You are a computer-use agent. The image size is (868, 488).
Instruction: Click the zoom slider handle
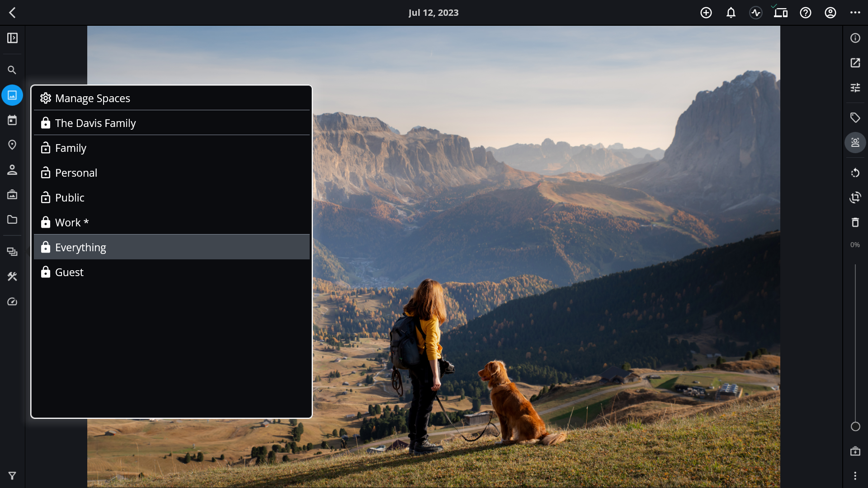pos(855,427)
